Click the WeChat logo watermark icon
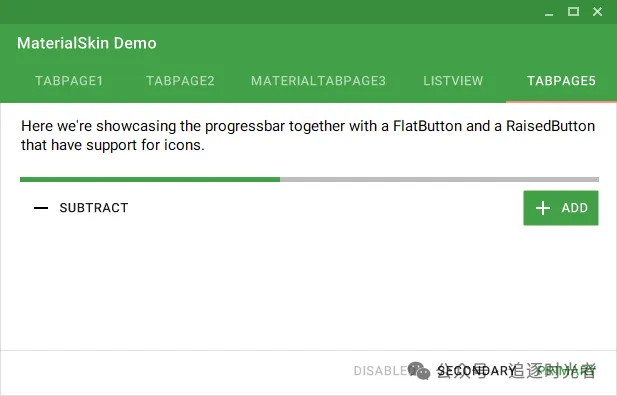 coord(419,371)
